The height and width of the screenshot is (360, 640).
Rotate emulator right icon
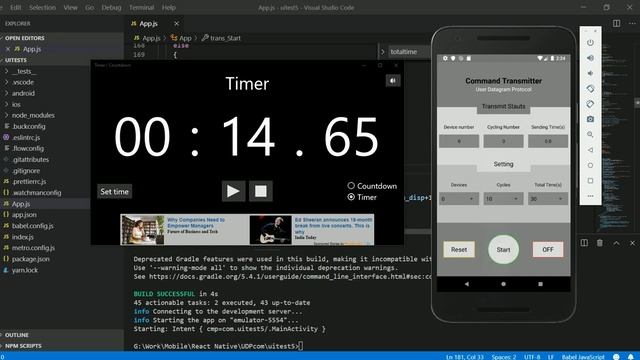(590, 104)
